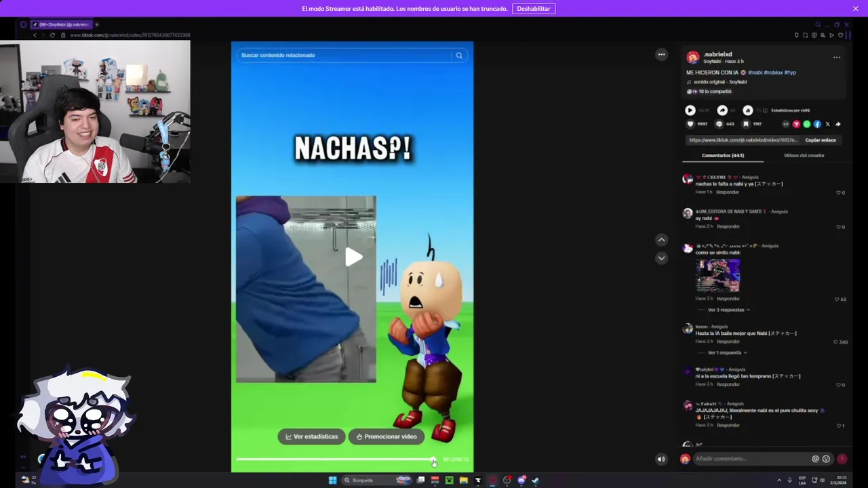Click Promocionar video button
The height and width of the screenshot is (488, 868).
(387, 436)
